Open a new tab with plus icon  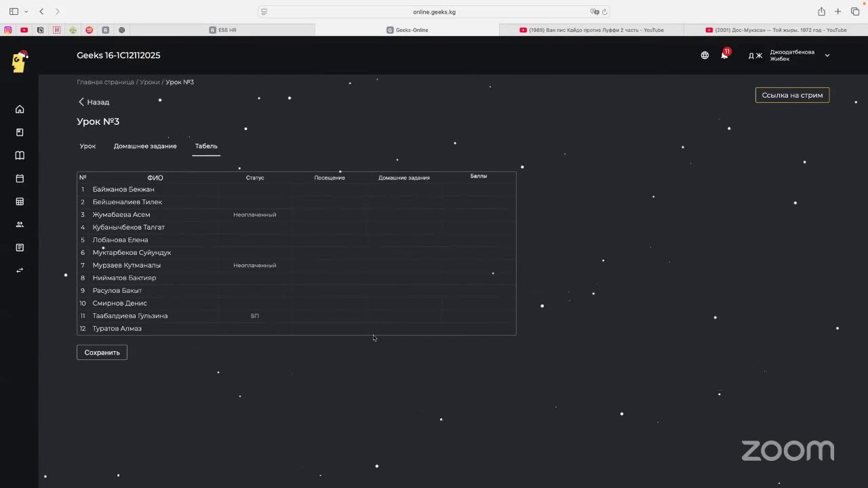[x=838, y=12]
